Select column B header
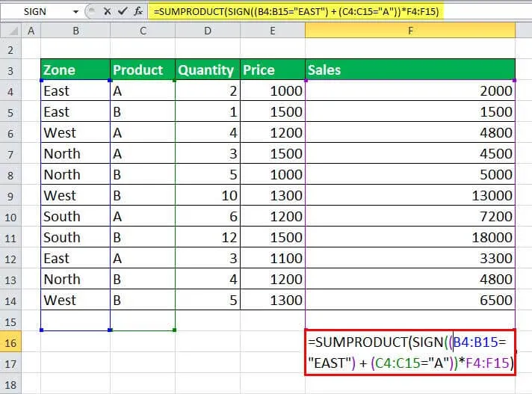This screenshot has width=532, height=394. click(75, 31)
